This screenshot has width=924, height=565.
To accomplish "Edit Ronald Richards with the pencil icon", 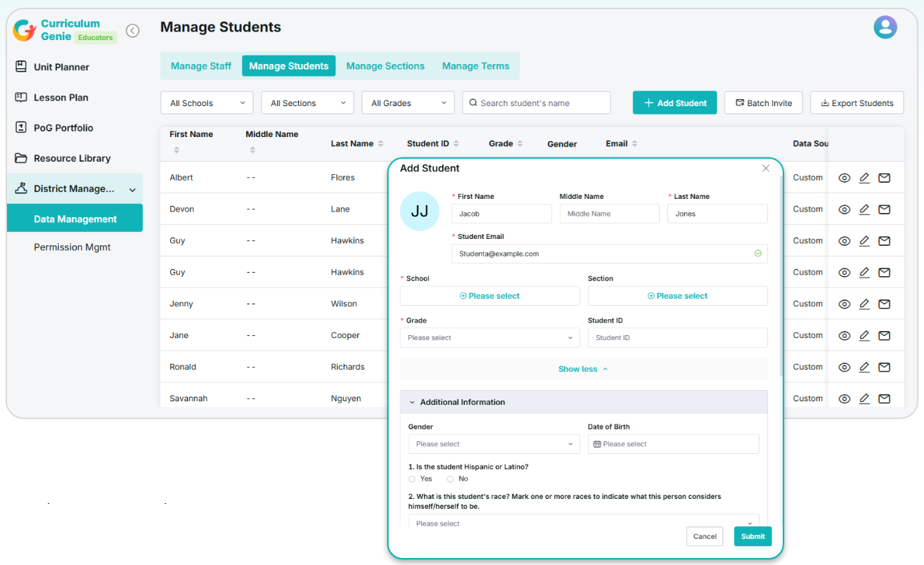I will coord(864,368).
